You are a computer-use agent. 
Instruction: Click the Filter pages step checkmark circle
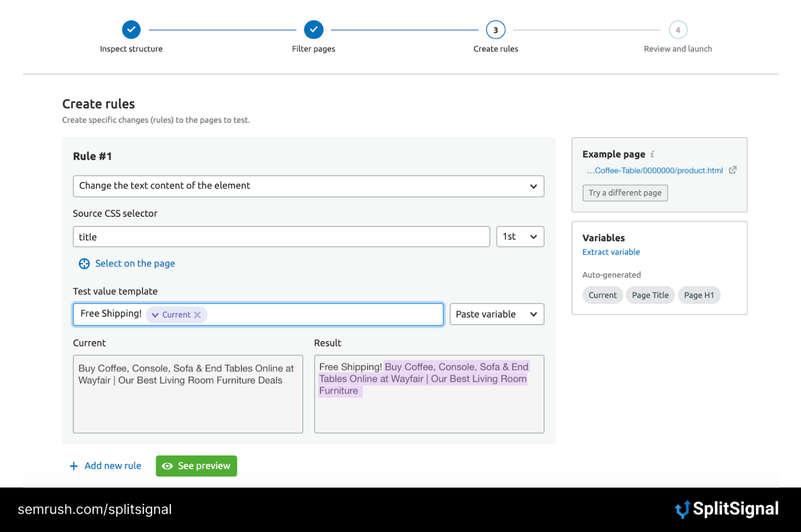coord(313,30)
